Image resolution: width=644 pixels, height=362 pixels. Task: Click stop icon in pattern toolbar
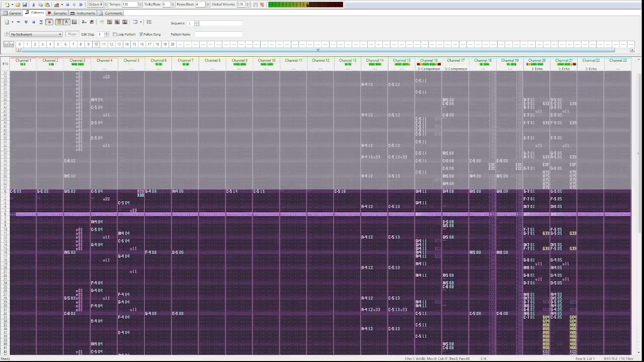pos(34,22)
